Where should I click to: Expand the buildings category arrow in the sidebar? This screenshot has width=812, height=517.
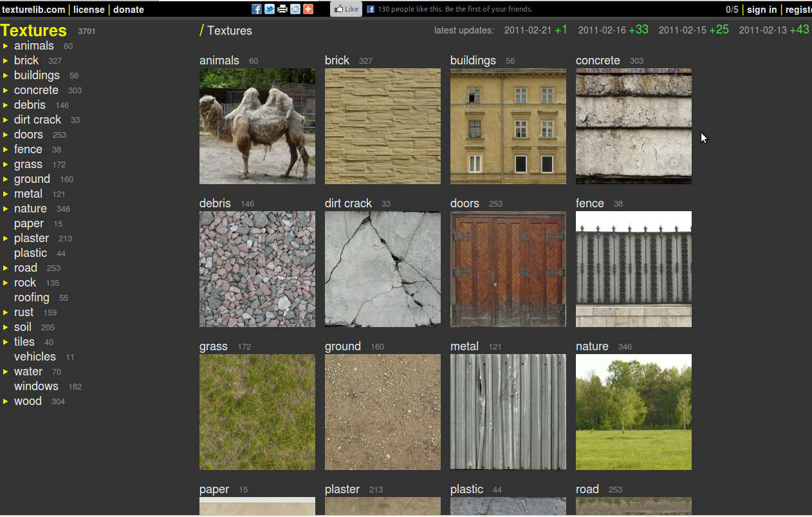coord(6,75)
